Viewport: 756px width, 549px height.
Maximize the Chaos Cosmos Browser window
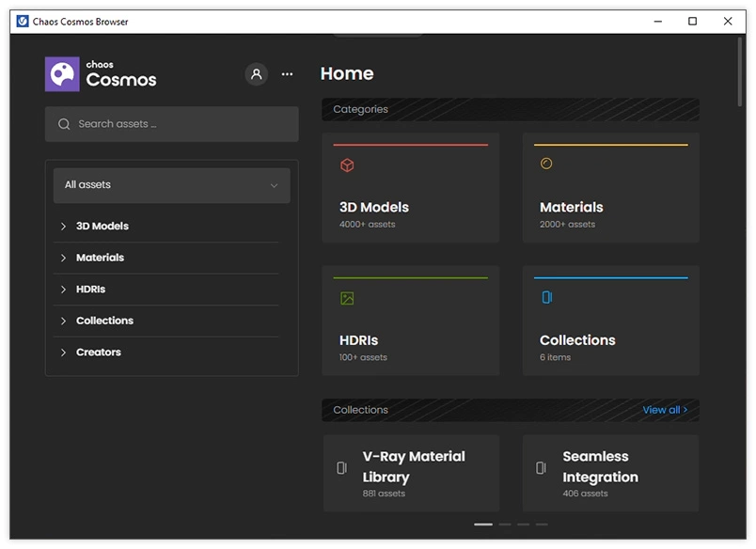pos(692,22)
